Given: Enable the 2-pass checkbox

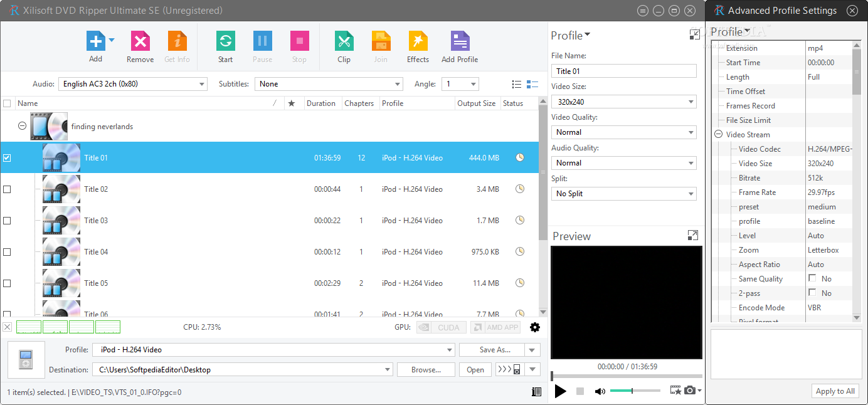Looking at the screenshot, I should click(x=812, y=293).
